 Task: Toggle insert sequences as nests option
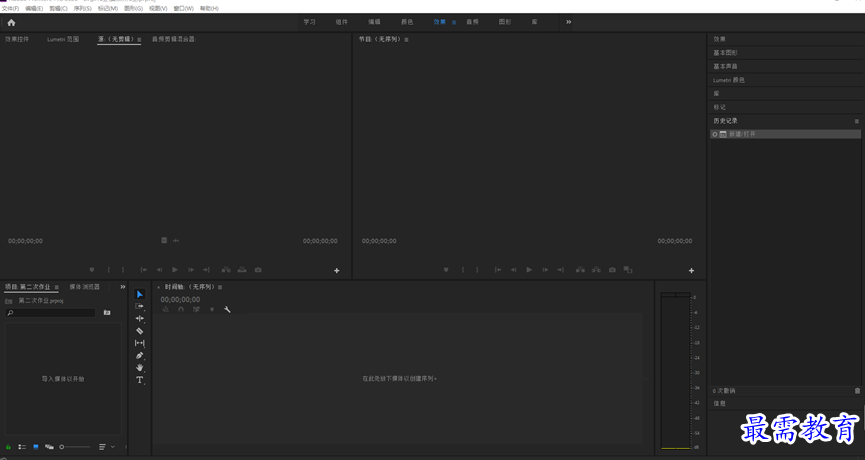tap(165, 310)
